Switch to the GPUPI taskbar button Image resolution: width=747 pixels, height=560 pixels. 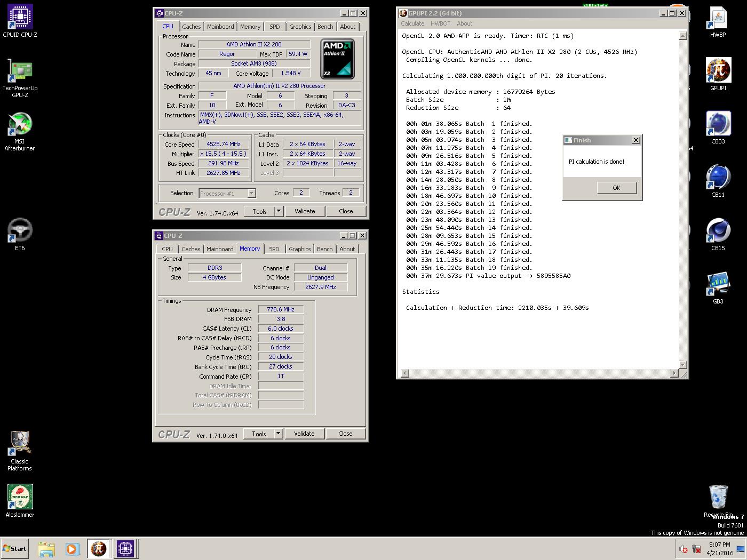point(99,549)
